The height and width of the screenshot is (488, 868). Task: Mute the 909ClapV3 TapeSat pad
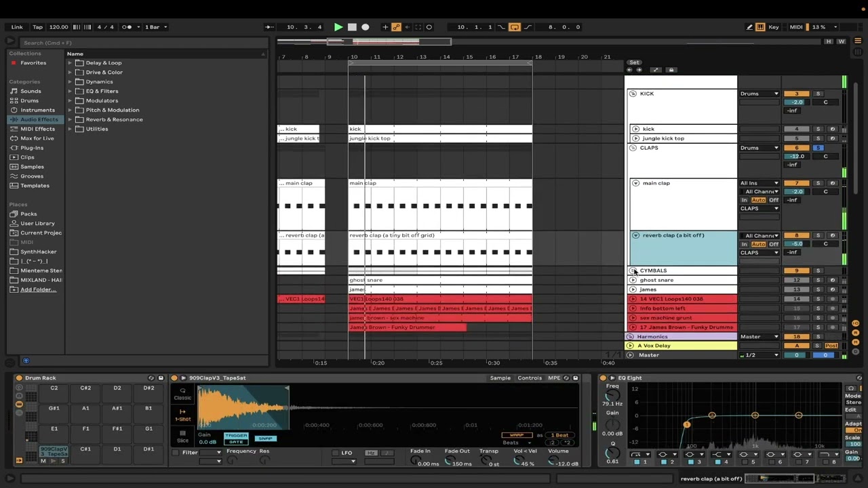point(43,461)
